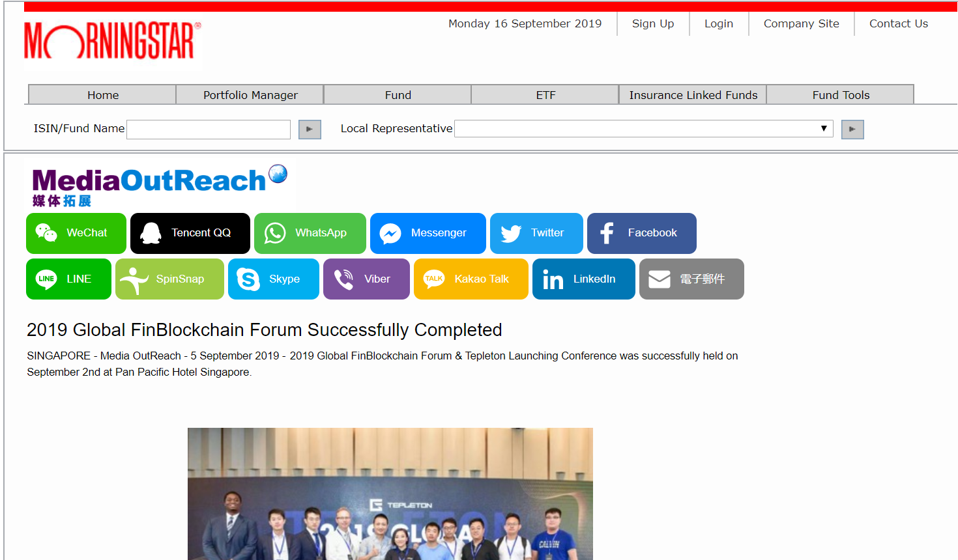The image size is (958, 560).
Task: Share through Facebook Messenger
Action: pyautogui.click(x=428, y=233)
